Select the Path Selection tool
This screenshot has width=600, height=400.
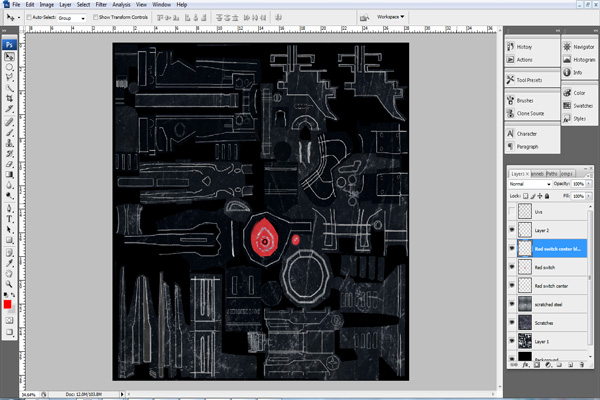pos(9,229)
